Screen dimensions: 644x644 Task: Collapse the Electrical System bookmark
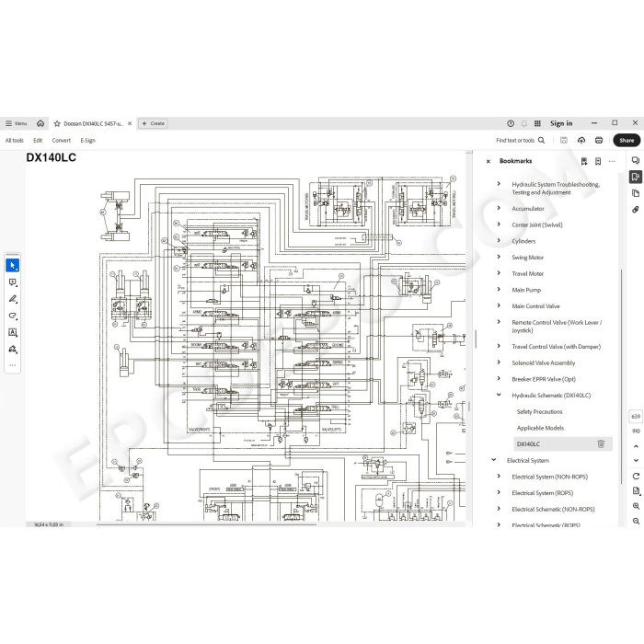pyautogui.click(x=494, y=460)
